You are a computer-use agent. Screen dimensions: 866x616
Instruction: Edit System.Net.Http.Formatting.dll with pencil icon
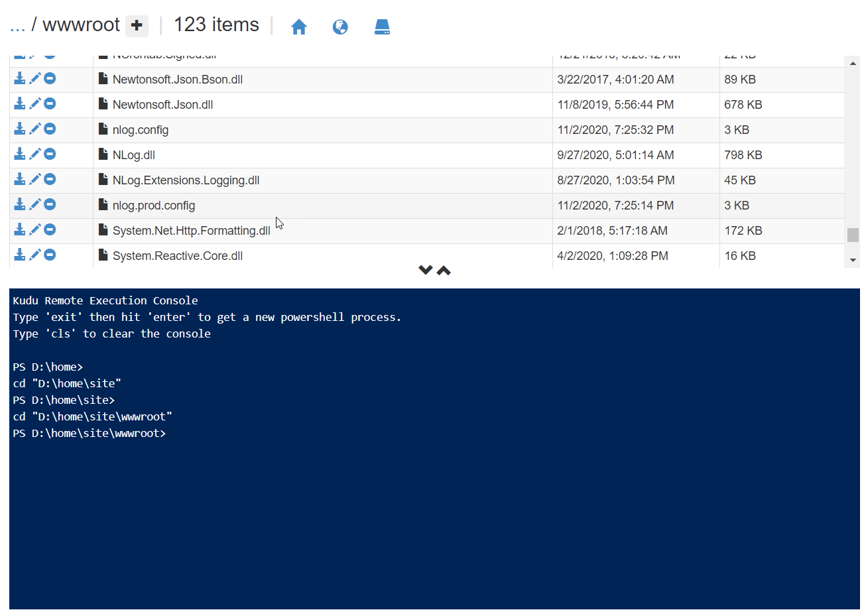(x=35, y=229)
